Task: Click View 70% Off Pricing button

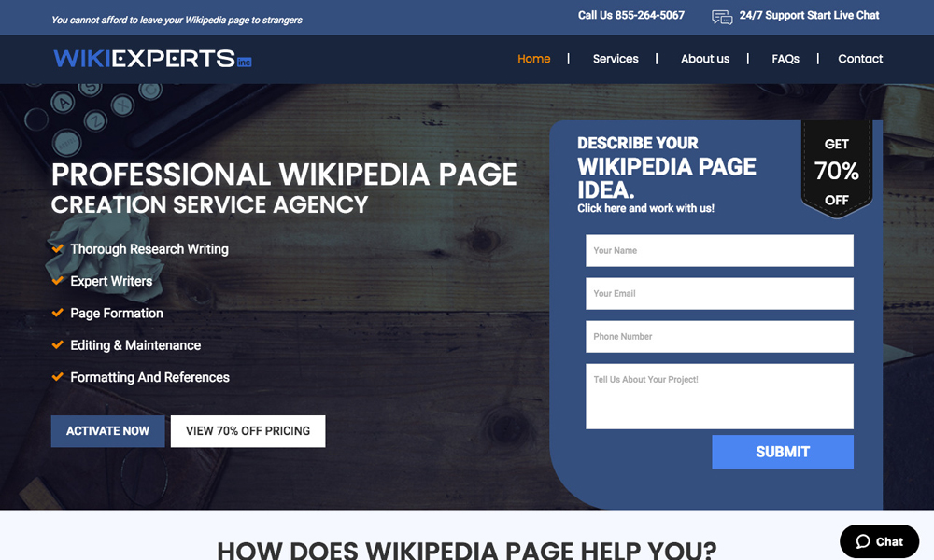Action: pos(248,431)
